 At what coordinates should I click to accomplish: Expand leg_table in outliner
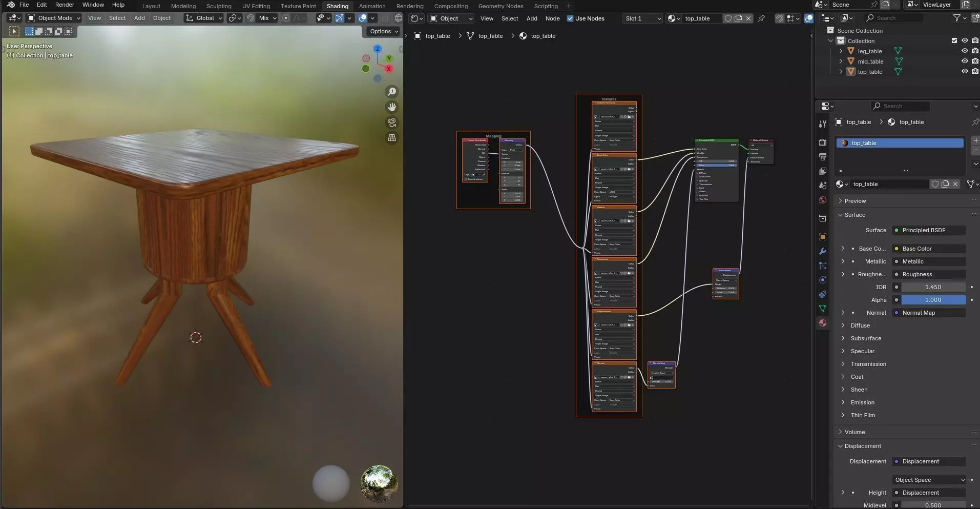[841, 51]
